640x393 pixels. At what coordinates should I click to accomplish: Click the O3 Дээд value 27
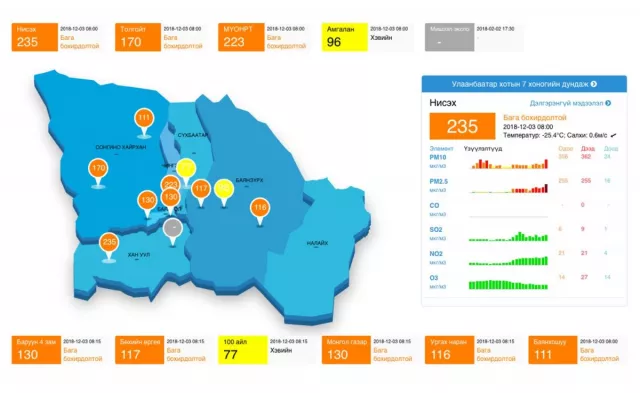click(x=584, y=277)
